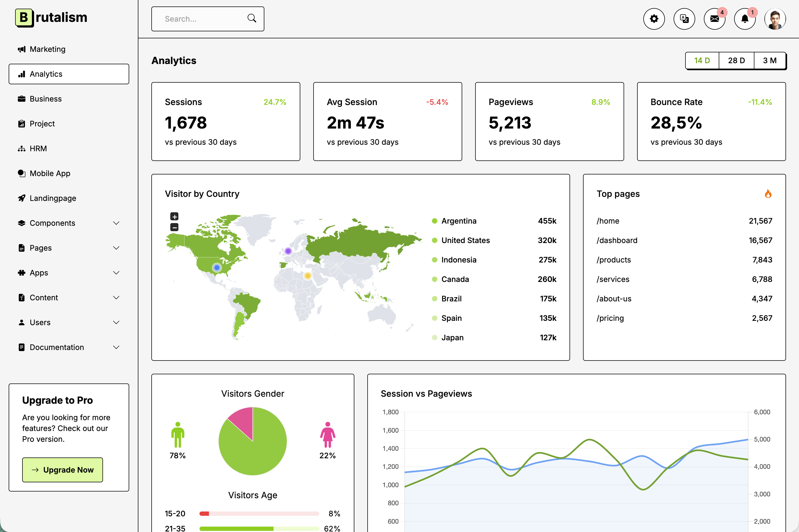Open the mail messages icon
This screenshot has height=532, width=799.
click(714, 19)
